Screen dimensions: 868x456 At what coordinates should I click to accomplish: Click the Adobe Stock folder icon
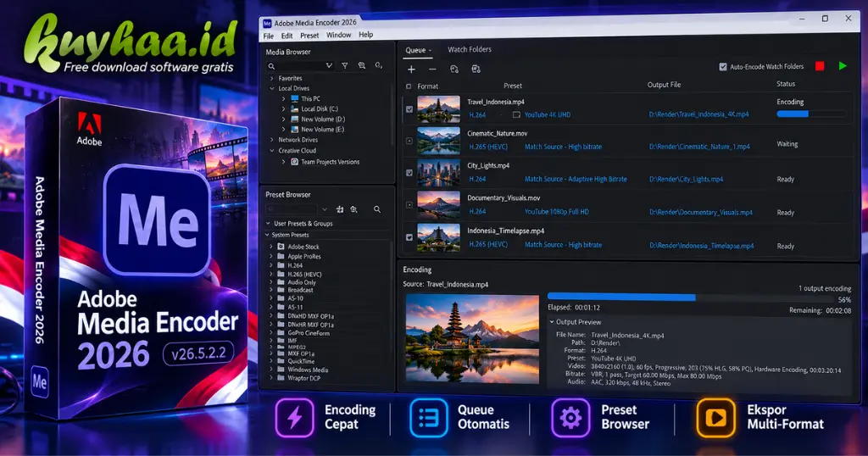tap(281, 247)
